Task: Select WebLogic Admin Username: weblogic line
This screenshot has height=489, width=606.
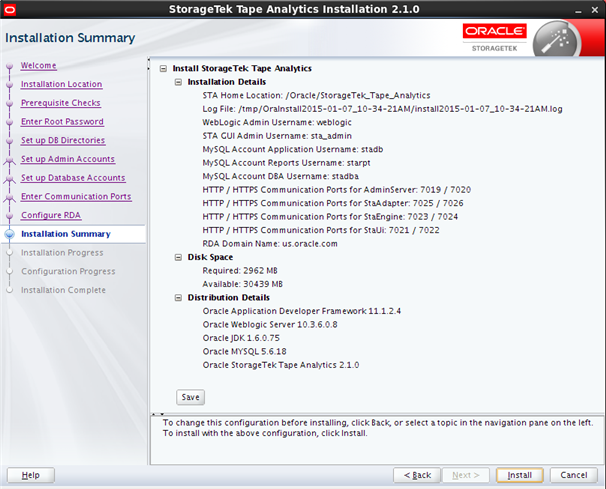Action: [277, 123]
